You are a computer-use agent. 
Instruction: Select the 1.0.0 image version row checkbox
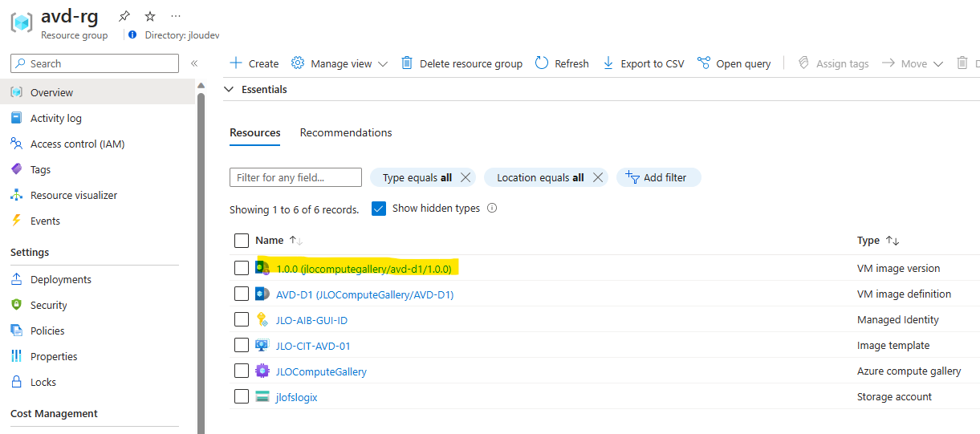(242, 268)
